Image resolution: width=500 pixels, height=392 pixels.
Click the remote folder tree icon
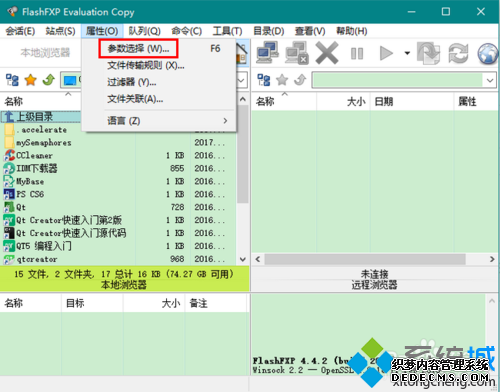pyautogui.click(x=264, y=80)
